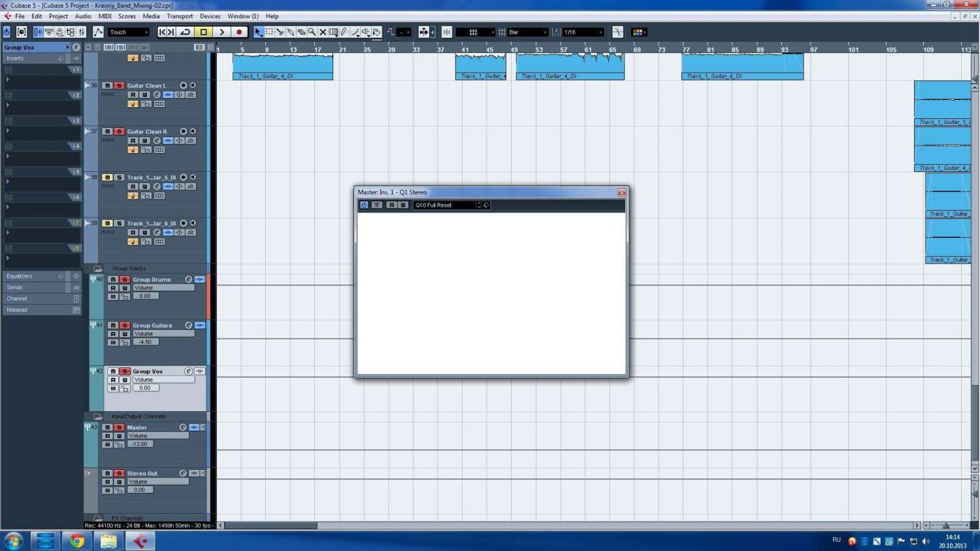Select the Range Selection tool
The width and height of the screenshot is (980, 551).
click(269, 32)
